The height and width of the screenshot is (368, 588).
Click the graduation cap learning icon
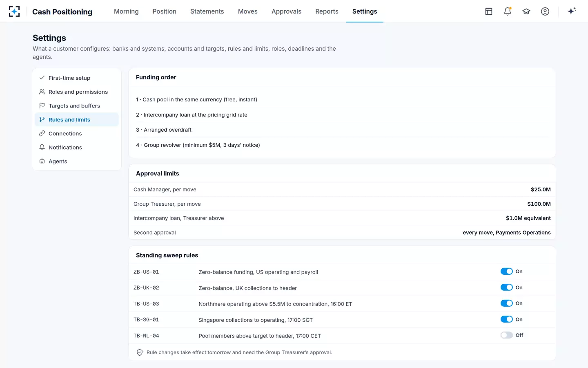pyautogui.click(x=526, y=11)
